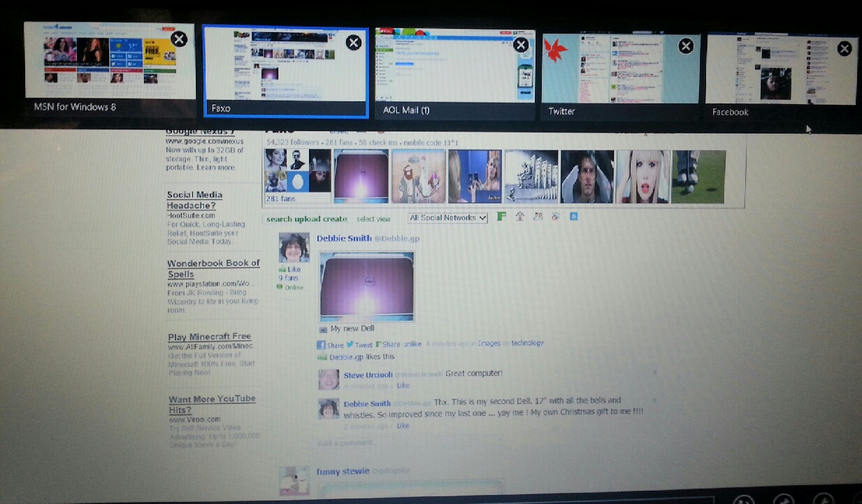Click the Twitter Tweet bird icon
Screen dimensions: 862x504
351,344
